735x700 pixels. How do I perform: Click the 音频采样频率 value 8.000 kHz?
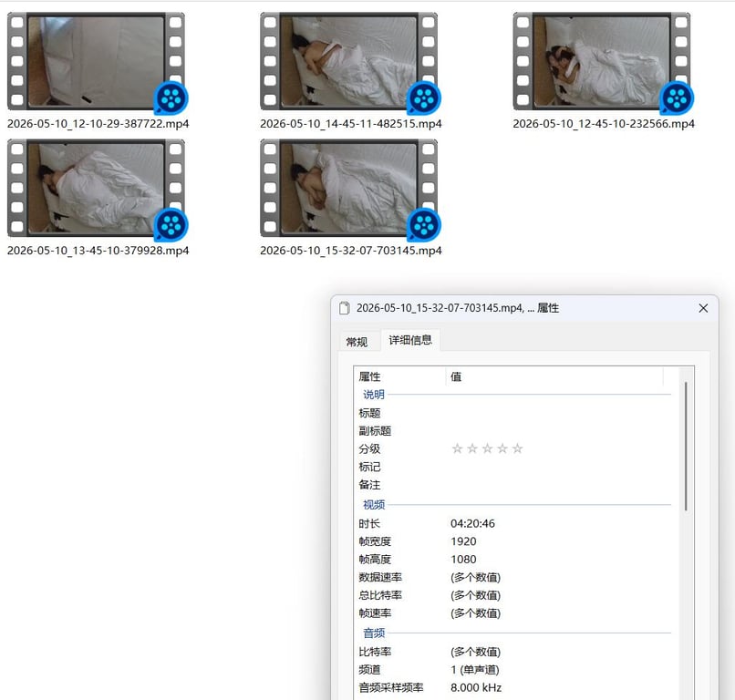click(x=476, y=687)
